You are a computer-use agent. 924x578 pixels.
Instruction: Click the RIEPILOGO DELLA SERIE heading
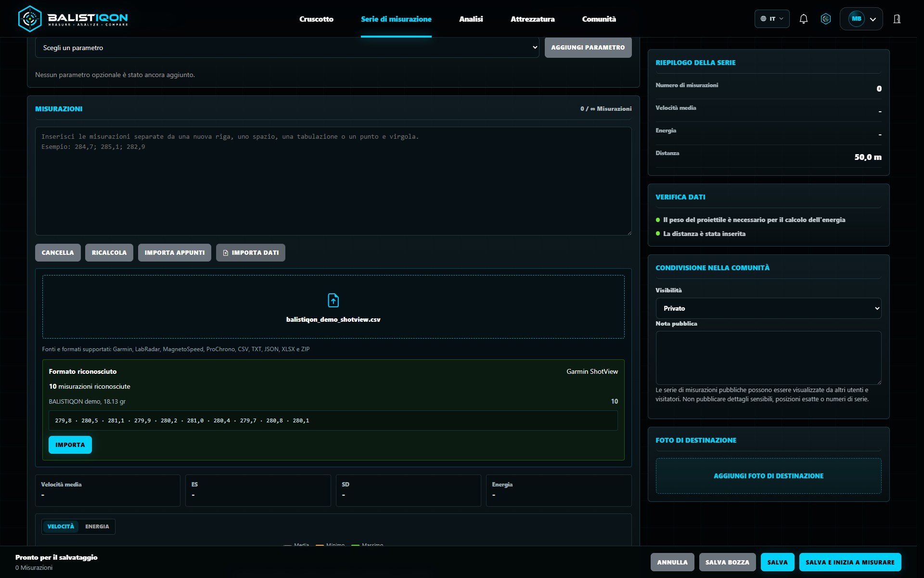click(x=695, y=63)
